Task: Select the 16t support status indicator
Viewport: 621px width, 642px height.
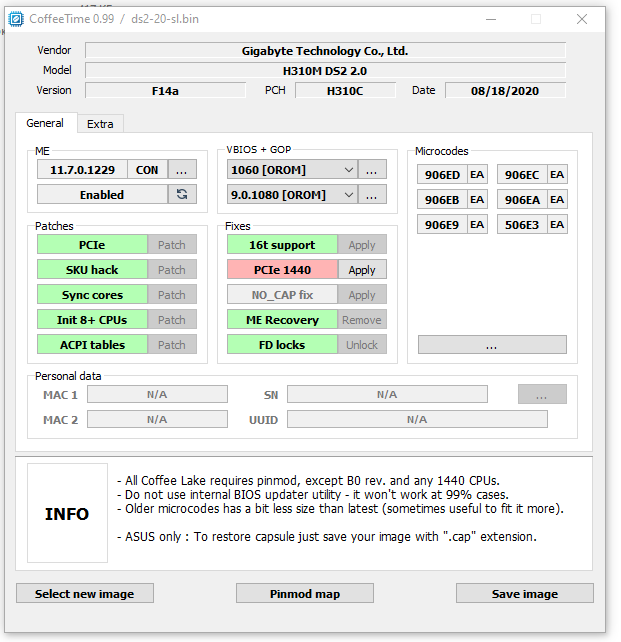Action: (x=282, y=244)
